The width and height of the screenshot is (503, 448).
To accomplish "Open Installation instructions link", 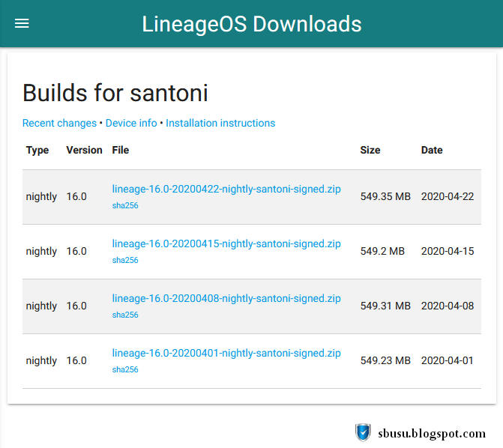I will (x=220, y=123).
